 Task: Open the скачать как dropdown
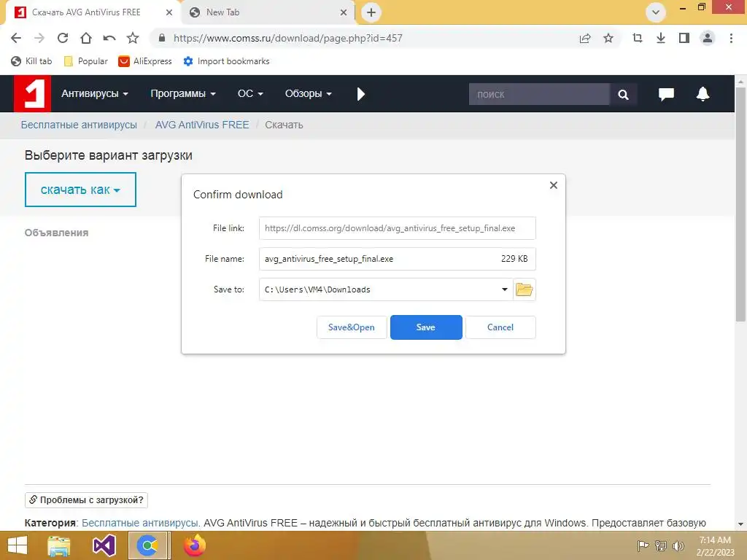coord(80,190)
